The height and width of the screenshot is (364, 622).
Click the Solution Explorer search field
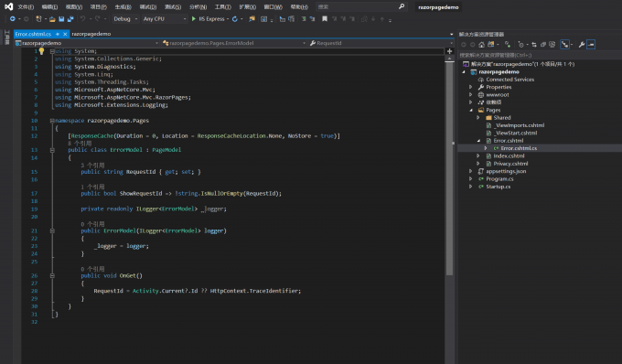point(540,55)
